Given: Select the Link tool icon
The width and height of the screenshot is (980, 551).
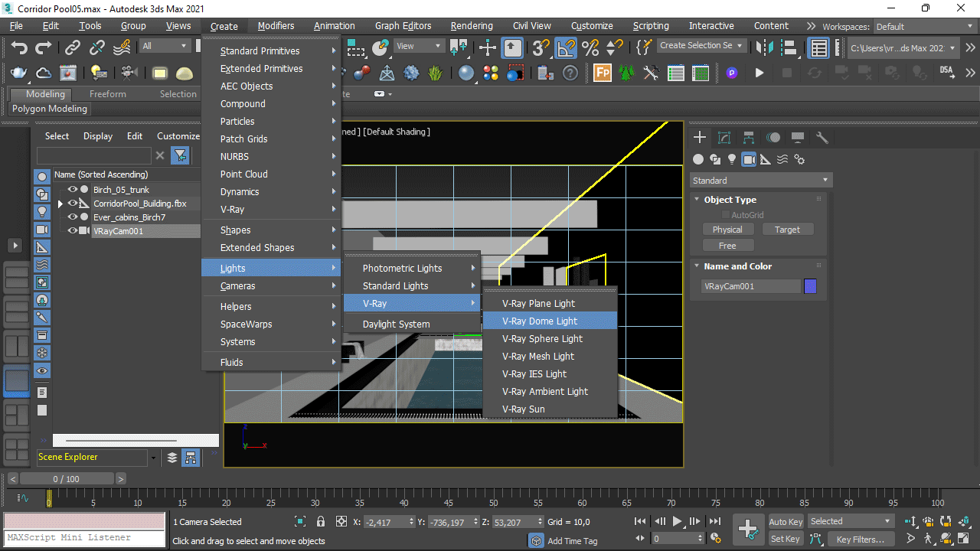Looking at the screenshot, I should coord(73,47).
